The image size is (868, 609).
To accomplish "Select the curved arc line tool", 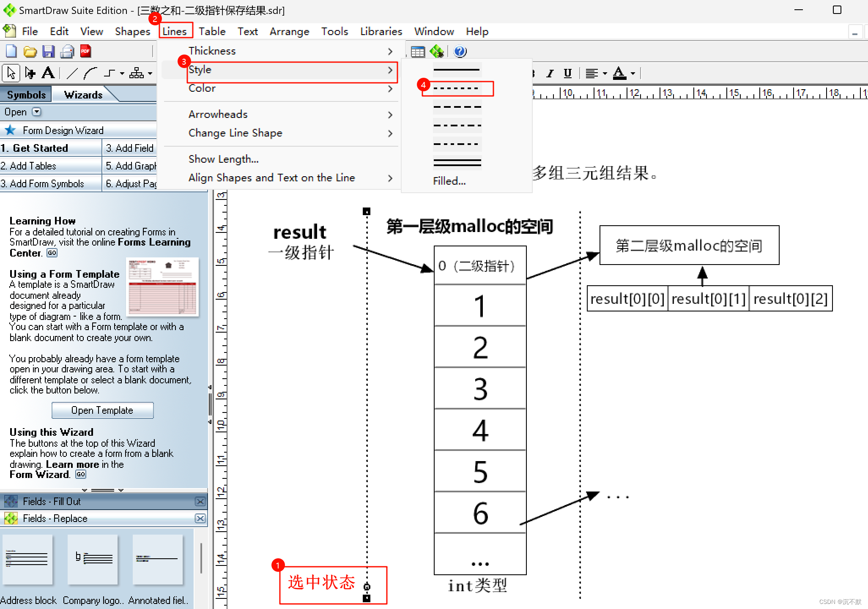I will (x=90, y=74).
